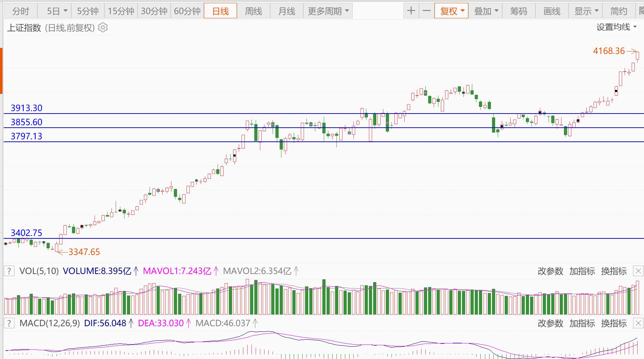Close the MACD indicator panel

tap(638, 323)
